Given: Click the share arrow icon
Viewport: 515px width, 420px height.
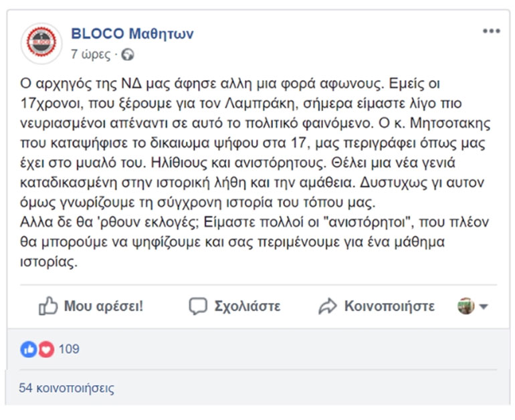Looking at the screenshot, I should (x=327, y=306).
